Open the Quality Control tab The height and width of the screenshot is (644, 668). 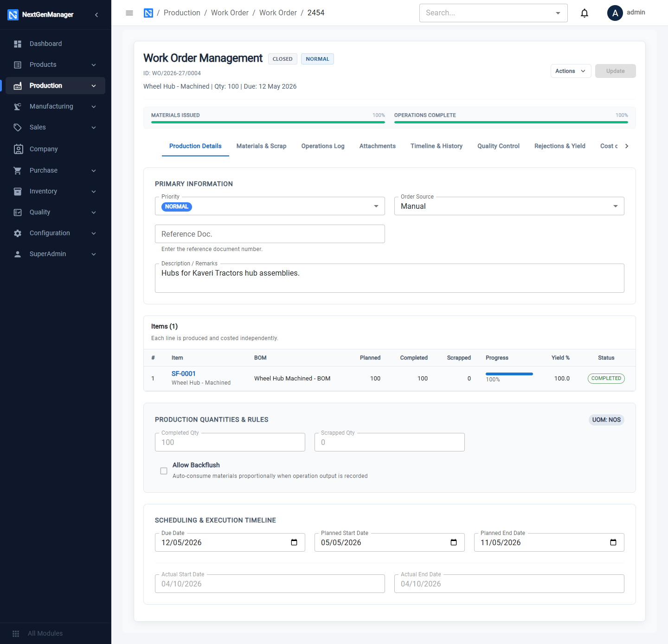pyautogui.click(x=499, y=146)
